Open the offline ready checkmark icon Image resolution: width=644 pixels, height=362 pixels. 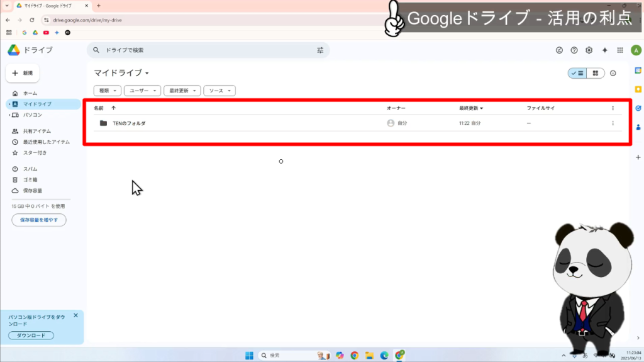coord(559,50)
